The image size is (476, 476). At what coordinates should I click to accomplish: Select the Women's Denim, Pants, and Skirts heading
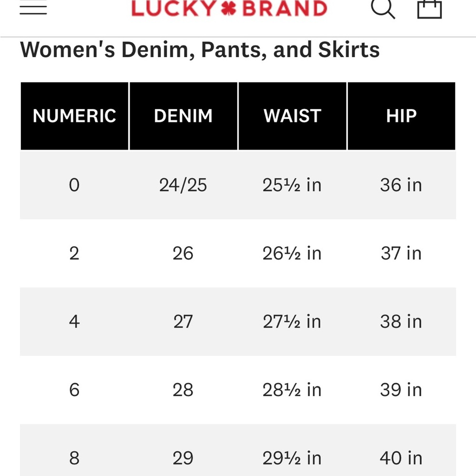click(x=200, y=50)
